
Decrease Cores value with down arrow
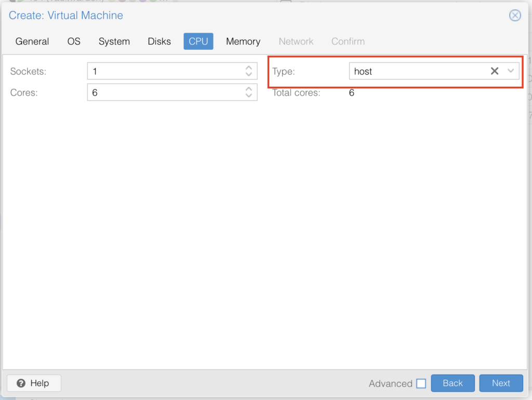tap(249, 96)
